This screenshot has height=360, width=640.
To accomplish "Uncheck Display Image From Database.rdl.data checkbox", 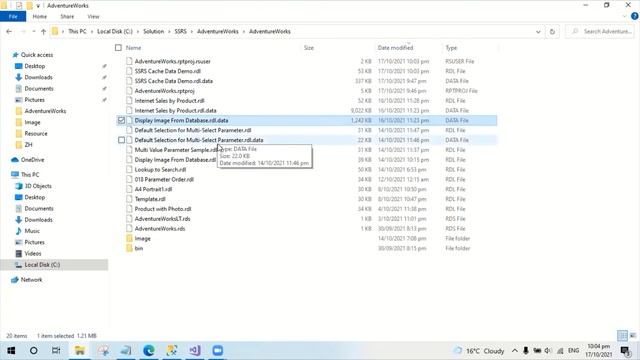I will click(x=121, y=120).
